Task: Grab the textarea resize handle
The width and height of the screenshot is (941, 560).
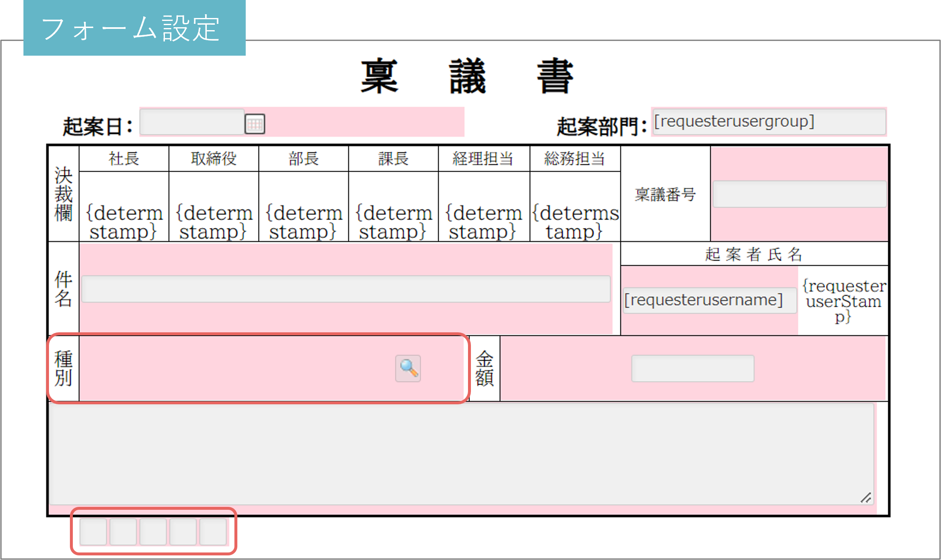Action: point(866,498)
